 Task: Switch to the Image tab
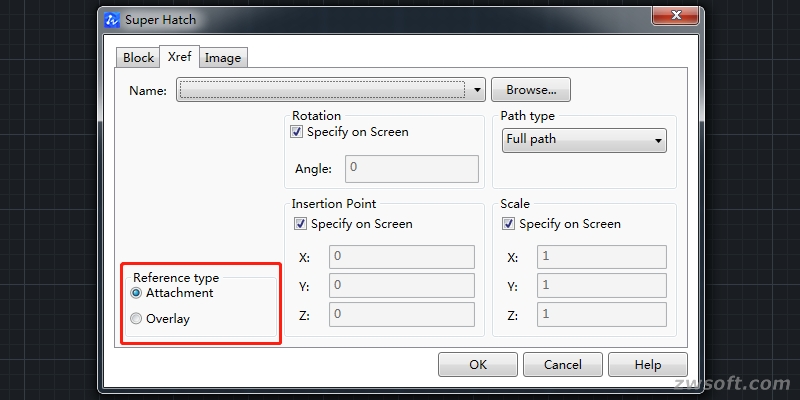pyautogui.click(x=223, y=58)
